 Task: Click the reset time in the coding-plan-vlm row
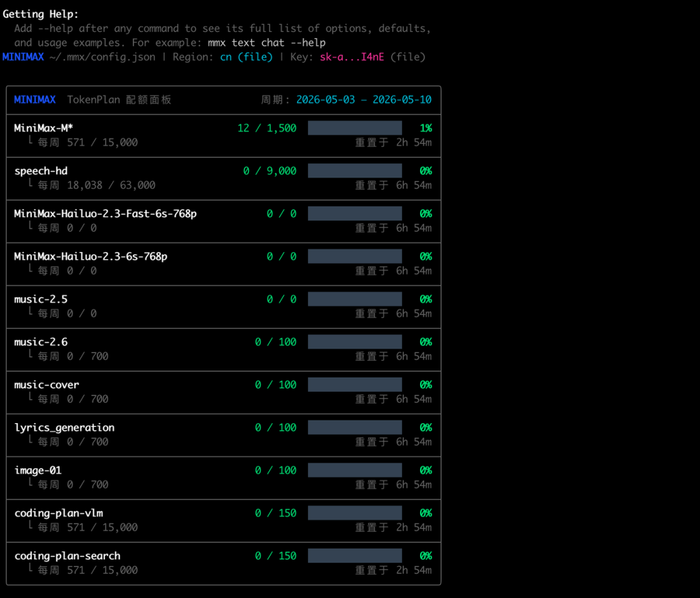[393, 528]
